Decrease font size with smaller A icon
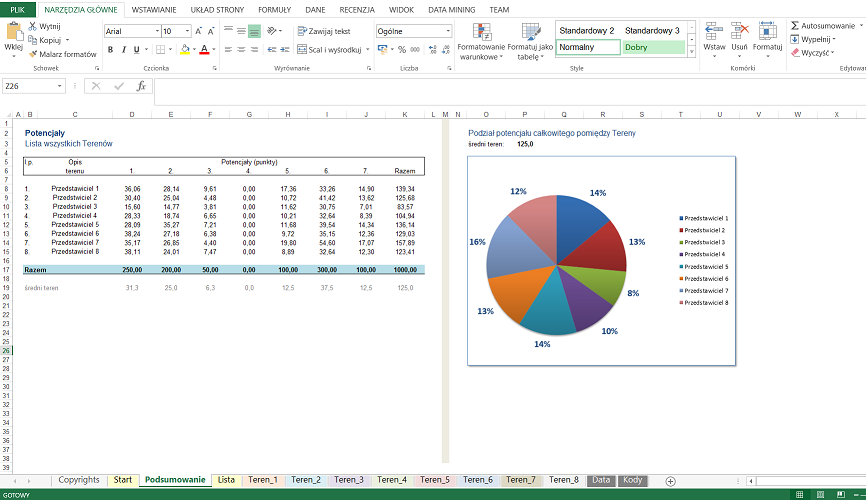866x500 pixels. click(210, 31)
